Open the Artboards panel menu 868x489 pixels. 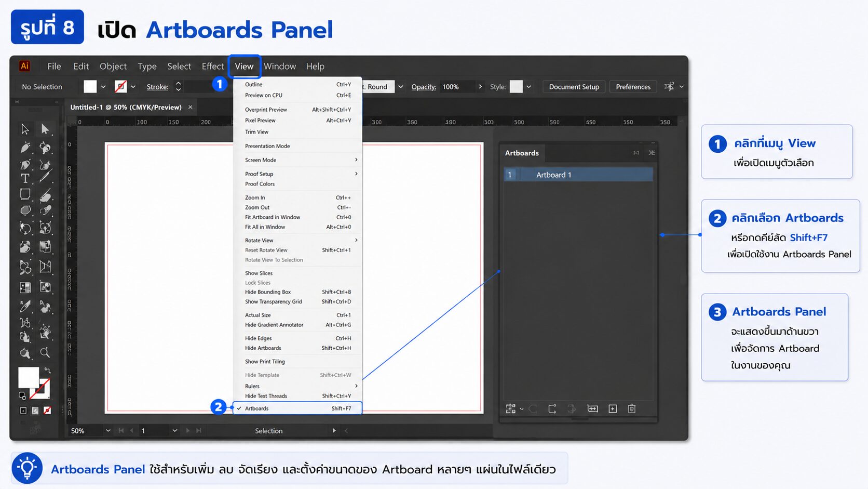[x=652, y=153]
